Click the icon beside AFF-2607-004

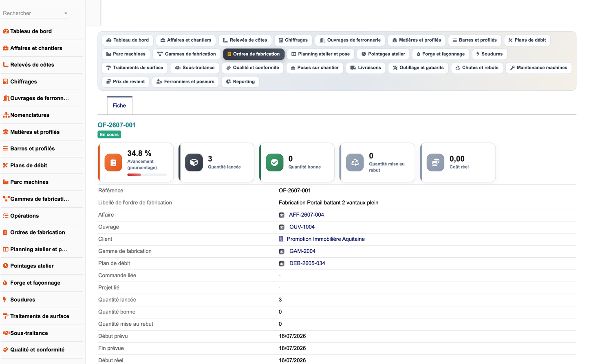(x=282, y=215)
